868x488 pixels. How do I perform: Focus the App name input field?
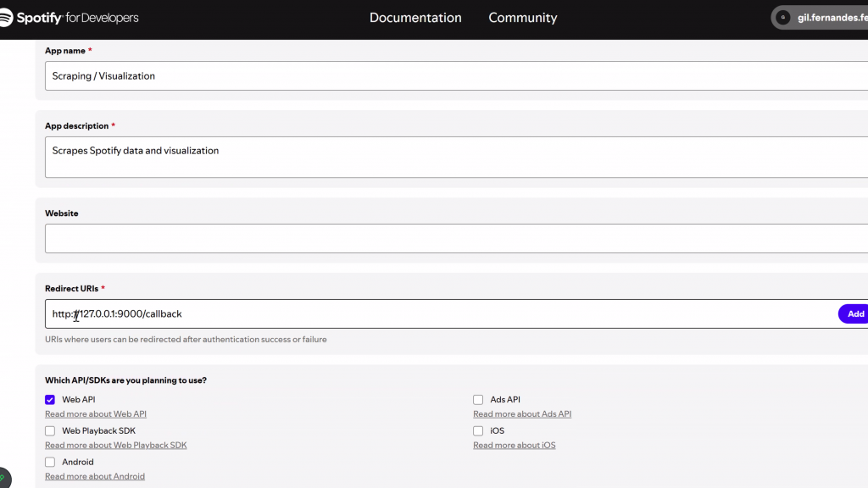coord(456,75)
